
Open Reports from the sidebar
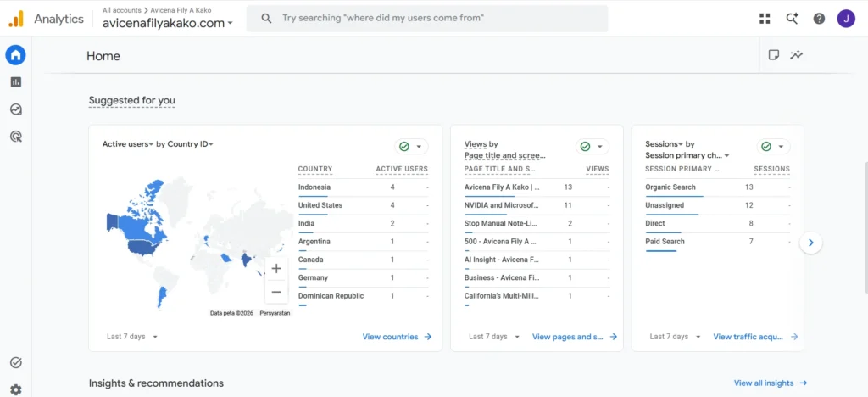(15, 82)
